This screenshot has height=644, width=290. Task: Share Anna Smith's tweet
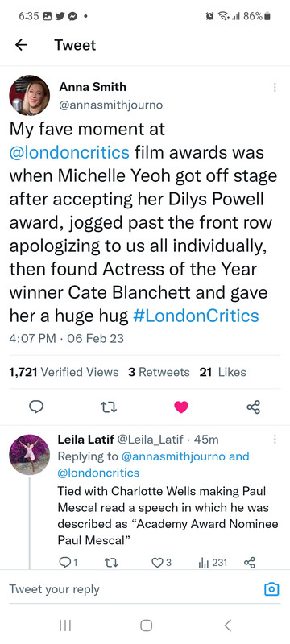click(x=254, y=407)
